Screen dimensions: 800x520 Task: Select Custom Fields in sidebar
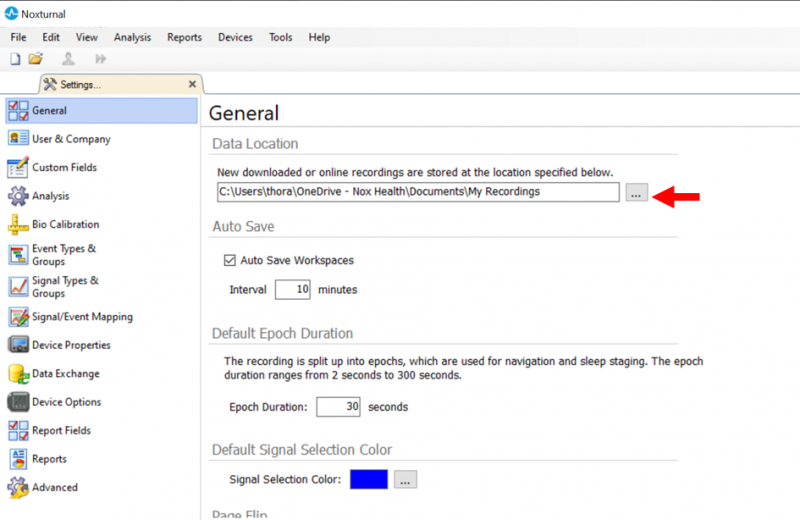tap(64, 167)
